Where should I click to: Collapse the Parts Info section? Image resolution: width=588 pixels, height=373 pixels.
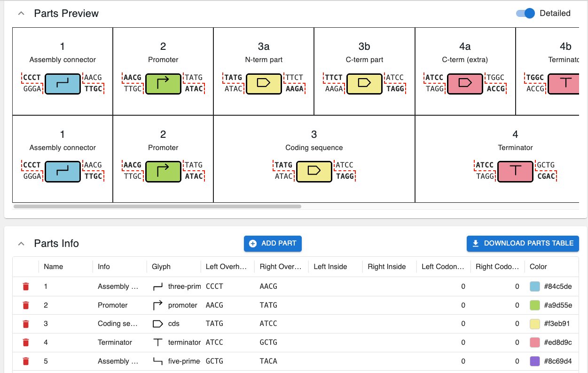point(21,244)
